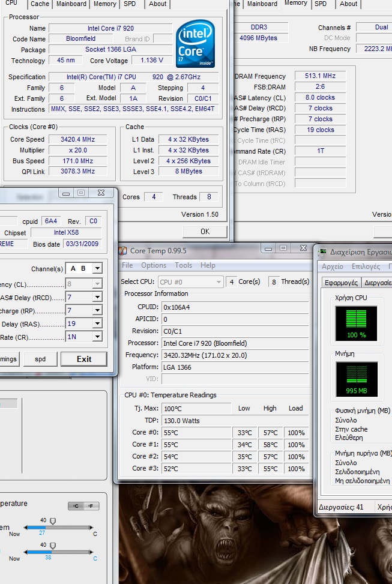Click the lower temperature slider thumb at 40
This screenshot has width=392, height=584.
click(53, 546)
